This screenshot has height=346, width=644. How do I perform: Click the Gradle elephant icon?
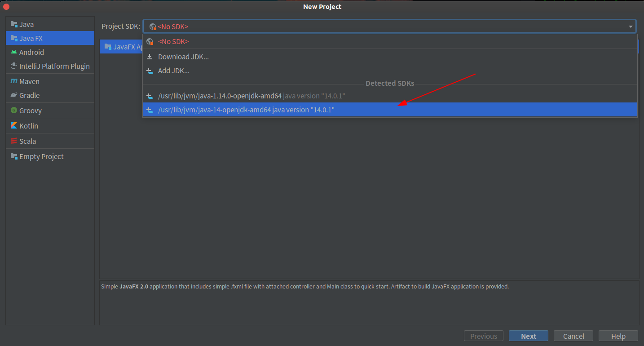tap(14, 95)
